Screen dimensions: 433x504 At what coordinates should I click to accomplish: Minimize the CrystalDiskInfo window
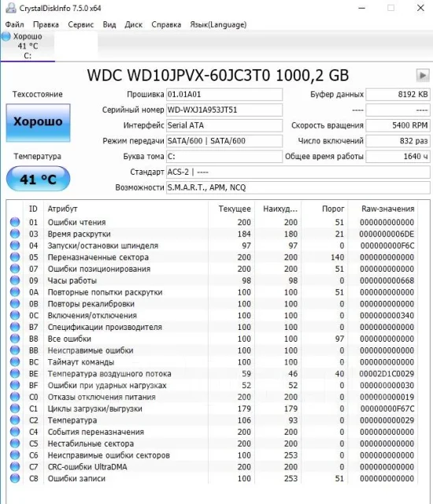362,8
